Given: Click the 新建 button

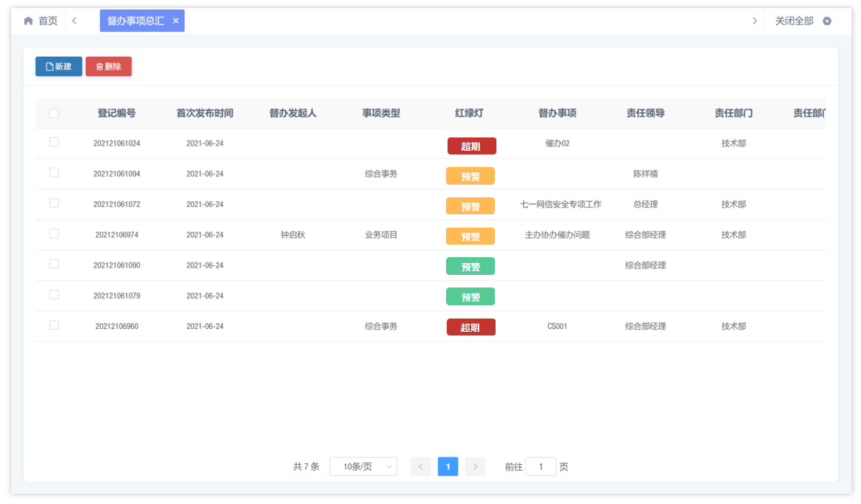Looking at the screenshot, I should (x=58, y=66).
